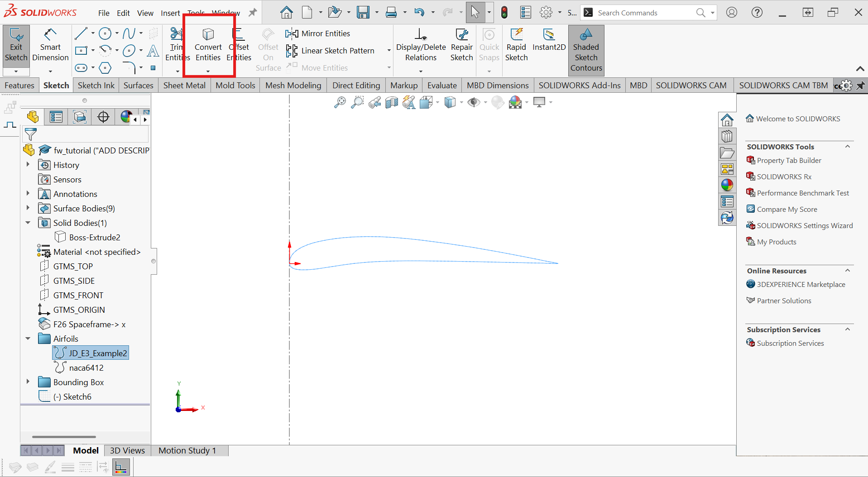
Task: Toggle Shaded Sketch Contours
Action: (x=586, y=50)
